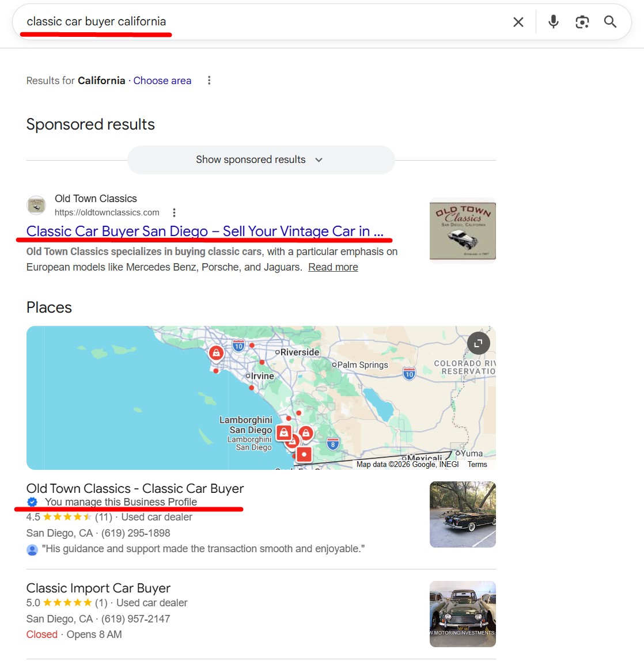Screen dimensions: 644x661
Task: Expand the map to full view
Action: 478,343
